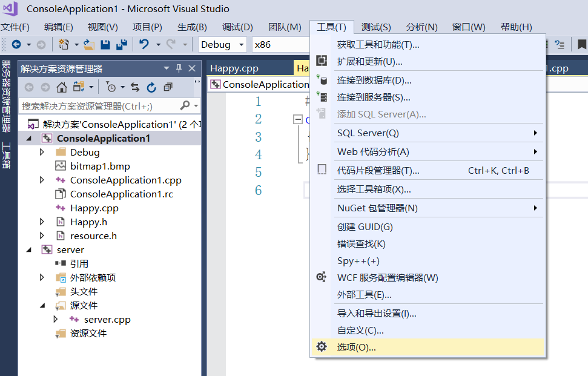Open the 调试(D) menu

click(x=237, y=27)
